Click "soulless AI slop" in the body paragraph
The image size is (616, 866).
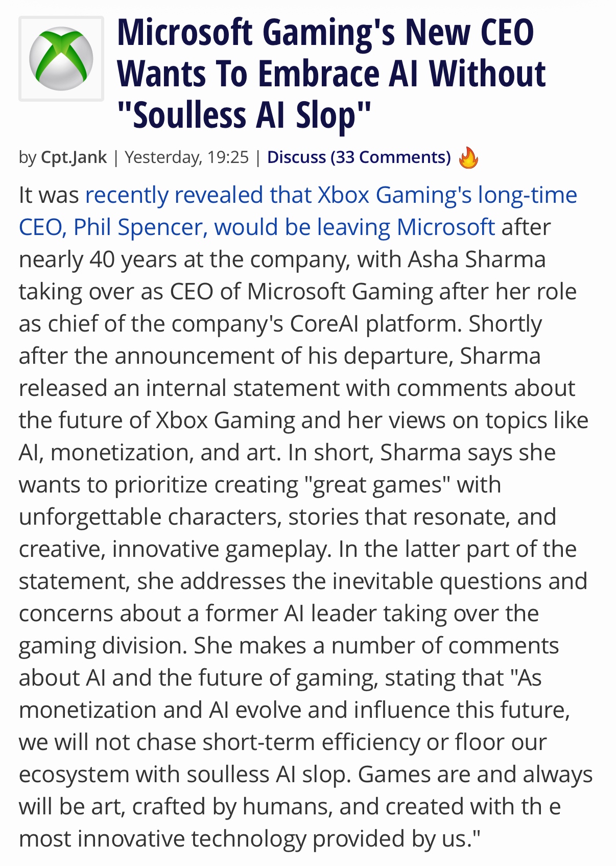269,775
